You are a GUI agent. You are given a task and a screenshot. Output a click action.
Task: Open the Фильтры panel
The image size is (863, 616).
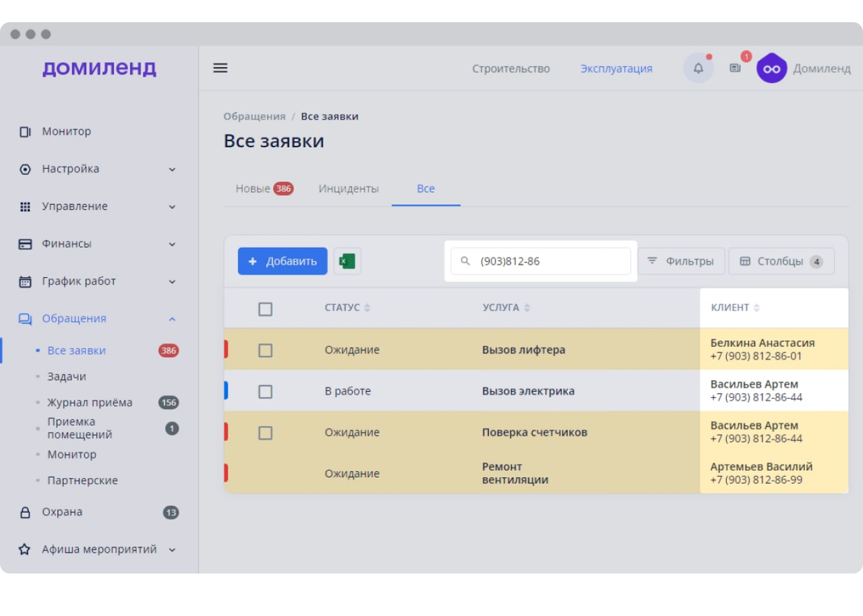coord(681,261)
